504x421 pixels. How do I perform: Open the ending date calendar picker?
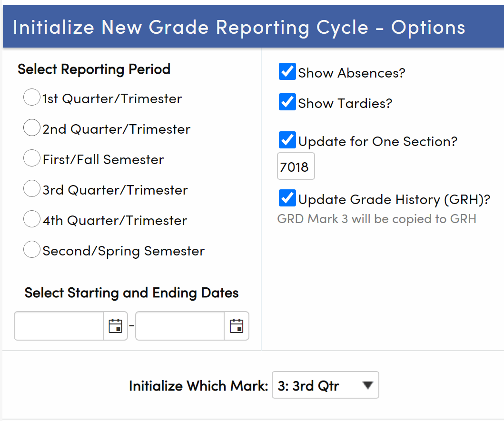point(237,325)
